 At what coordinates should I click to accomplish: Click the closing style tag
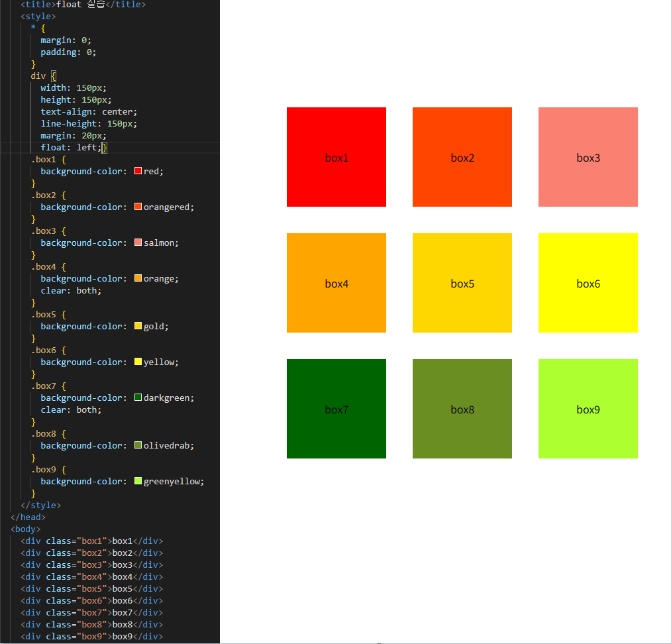pos(40,505)
